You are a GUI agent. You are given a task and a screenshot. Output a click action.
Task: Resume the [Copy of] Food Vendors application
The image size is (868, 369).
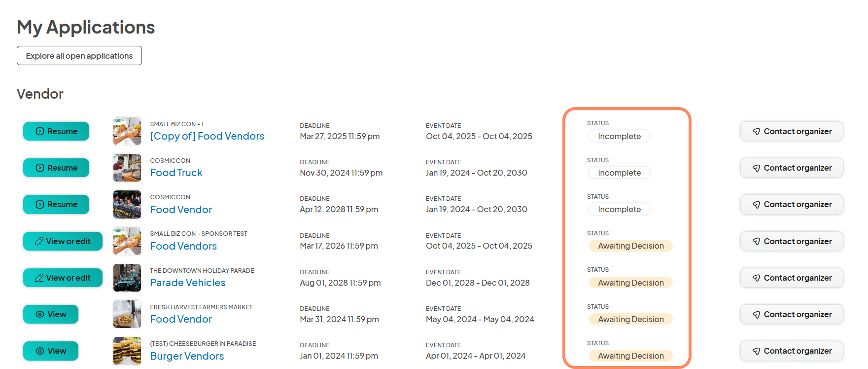56,131
